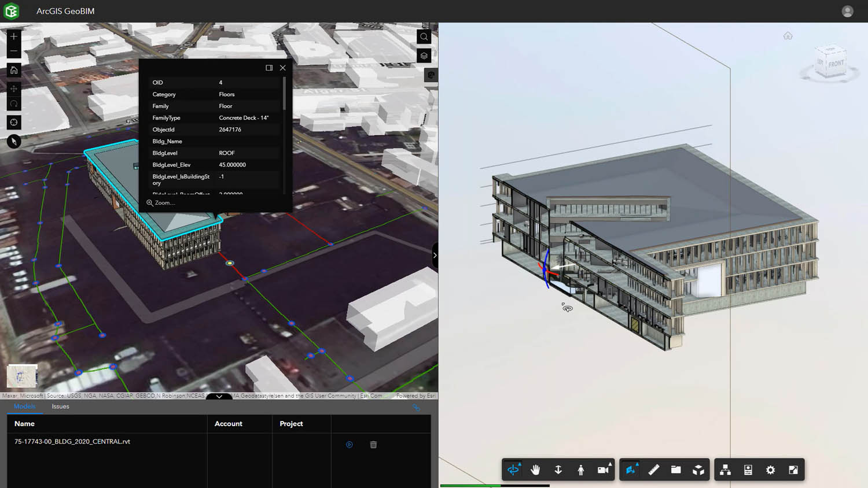Select the Measure ruler tool
The width and height of the screenshot is (868, 488).
click(x=654, y=470)
